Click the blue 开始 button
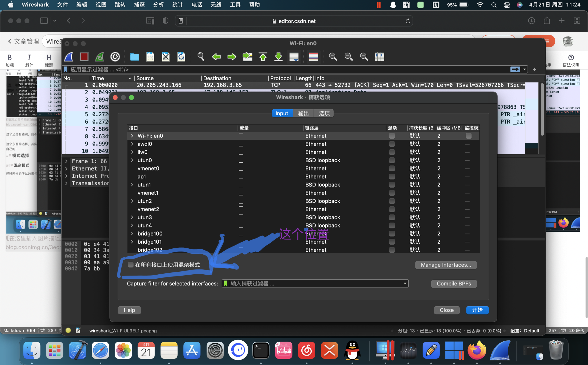Screen dimensions: 588x365 click(x=477, y=310)
